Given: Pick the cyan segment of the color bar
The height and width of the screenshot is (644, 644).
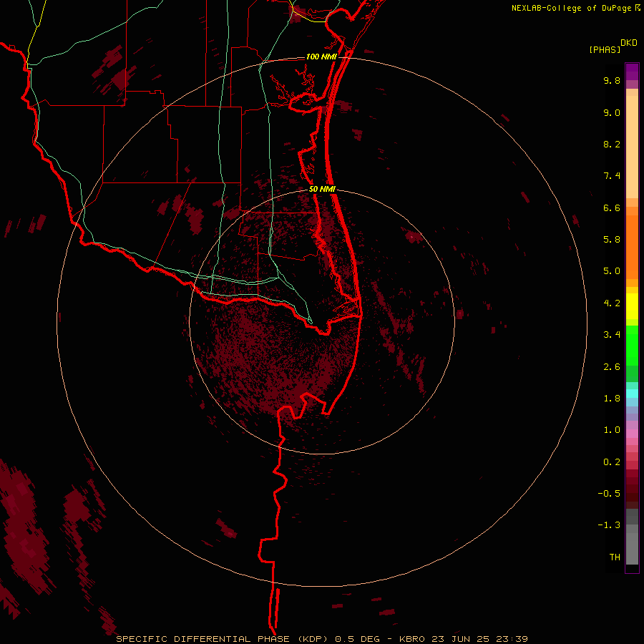Looking at the screenshot, I should pyautogui.click(x=632, y=394).
